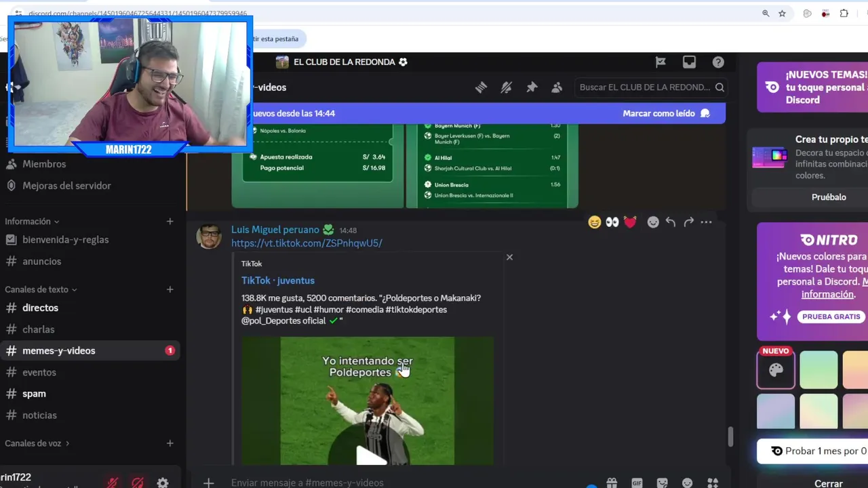Switch to the directos channel

40,308
